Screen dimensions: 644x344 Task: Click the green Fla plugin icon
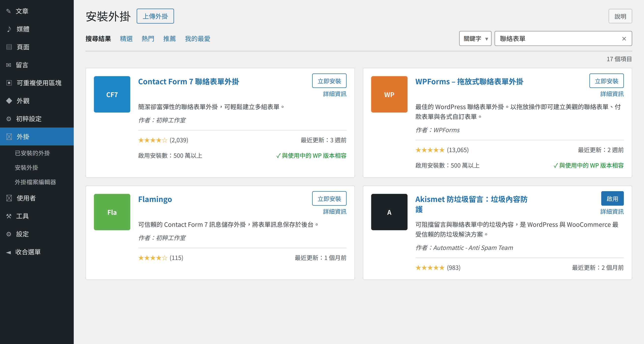tap(112, 212)
